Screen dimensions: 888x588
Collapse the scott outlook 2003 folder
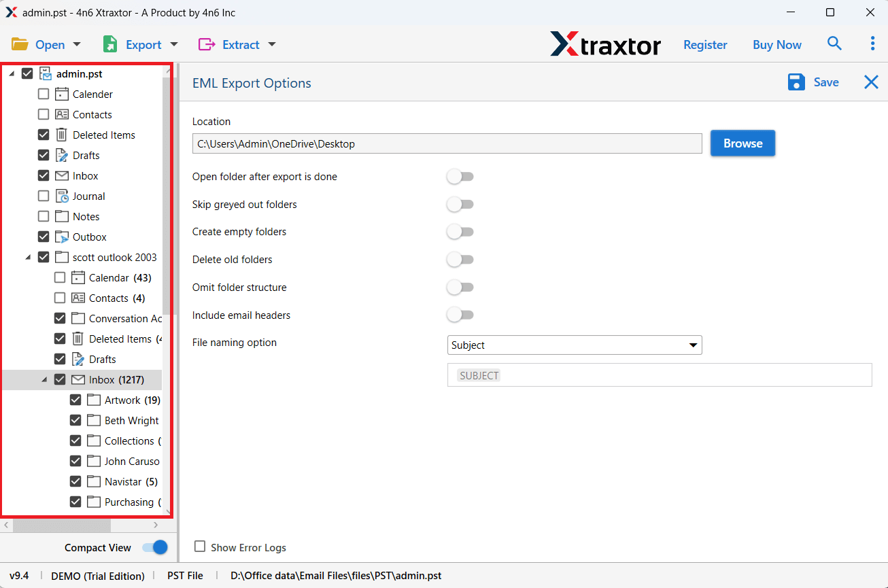click(x=28, y=257)
